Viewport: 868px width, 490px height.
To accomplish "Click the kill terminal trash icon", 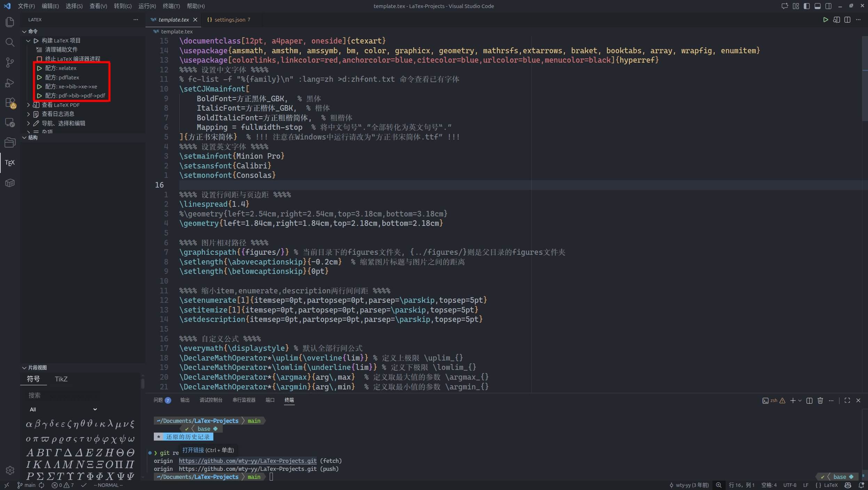I will (820, 401).
